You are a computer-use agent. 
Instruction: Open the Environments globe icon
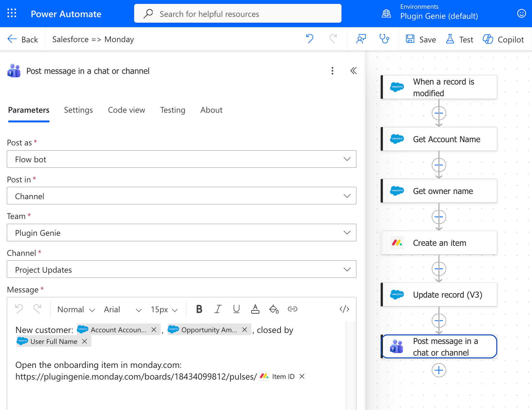tap(386, 14)
